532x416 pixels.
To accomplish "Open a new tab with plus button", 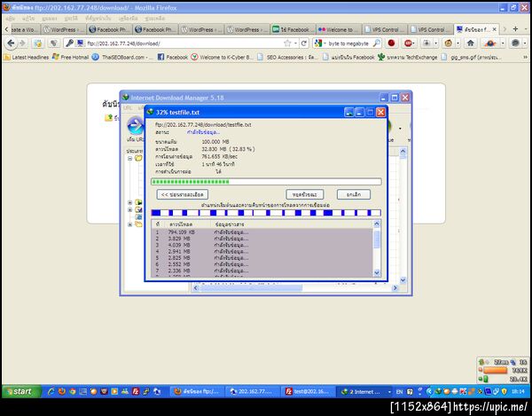I will (x=515, y=29).
